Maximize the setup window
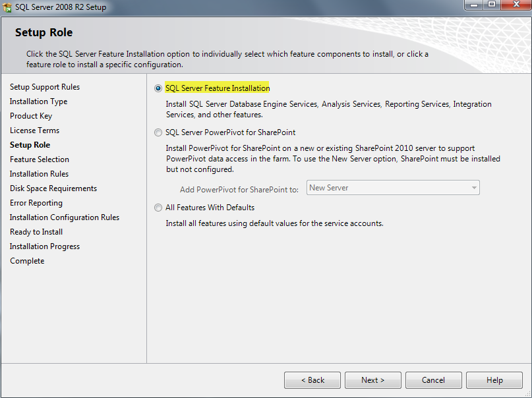 click(492, 5)
